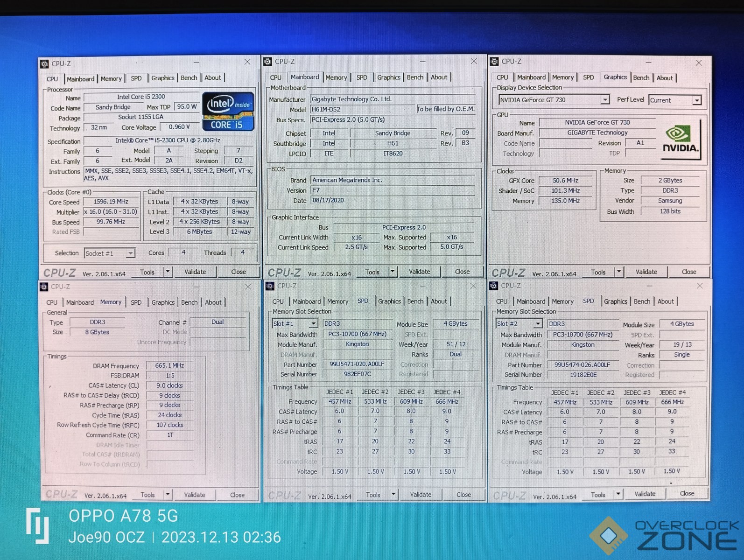
Task: Click the GPU memory size "2 GBytes"
Action: (x=670, y=181)
